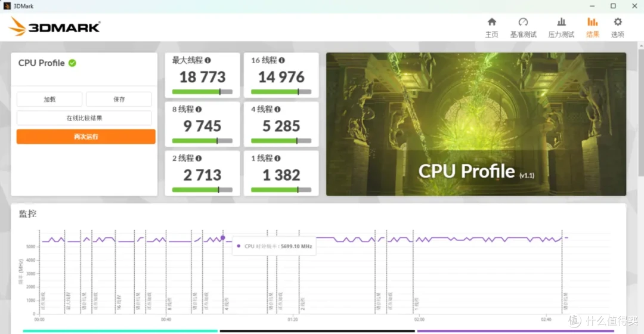Click the 01:20 time label on graph axis

tap(292, 319)
